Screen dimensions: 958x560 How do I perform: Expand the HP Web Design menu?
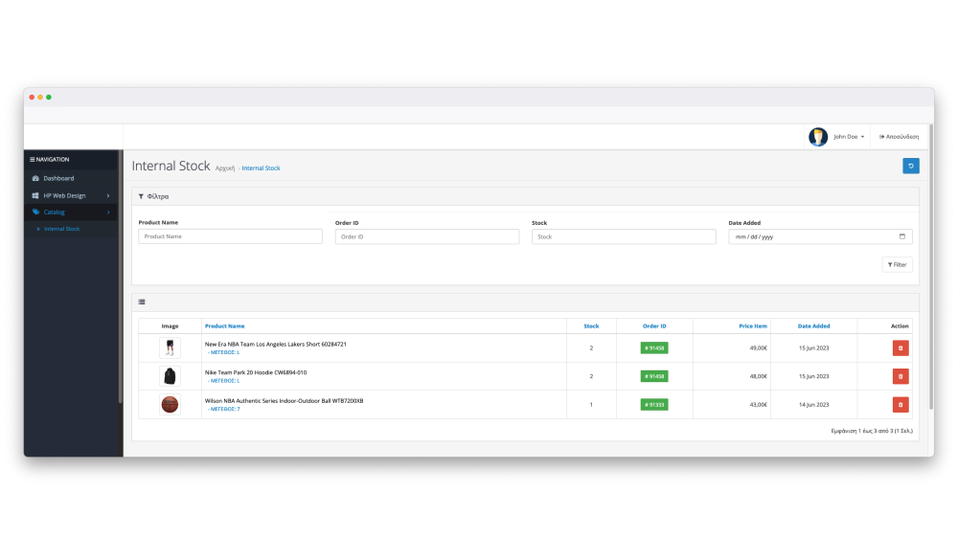point(71,195)
